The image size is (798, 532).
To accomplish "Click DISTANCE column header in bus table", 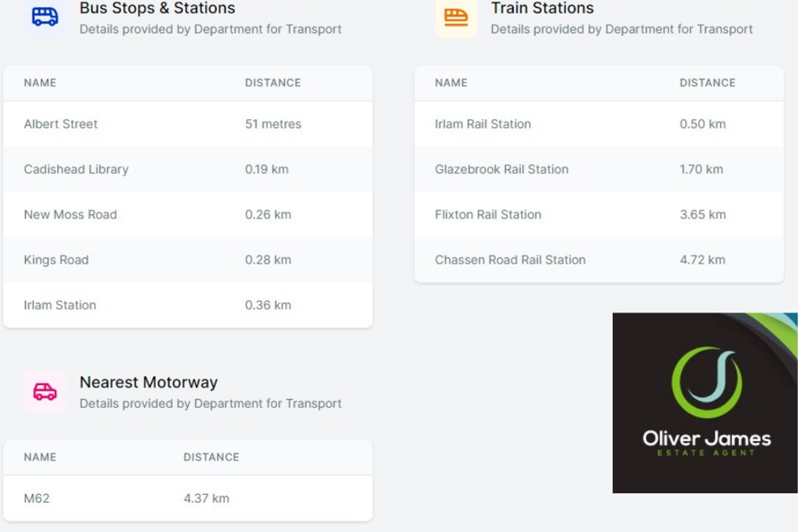I will (x=273, y=83).
